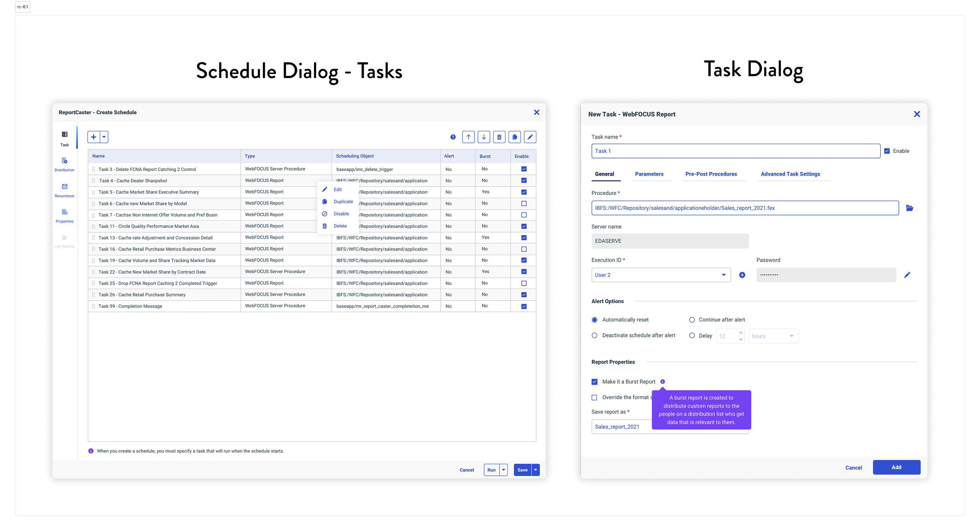The height and width of the screenshot is (531, 980).
Task: Choose Delete from the context menu
Action: (338, 226)
